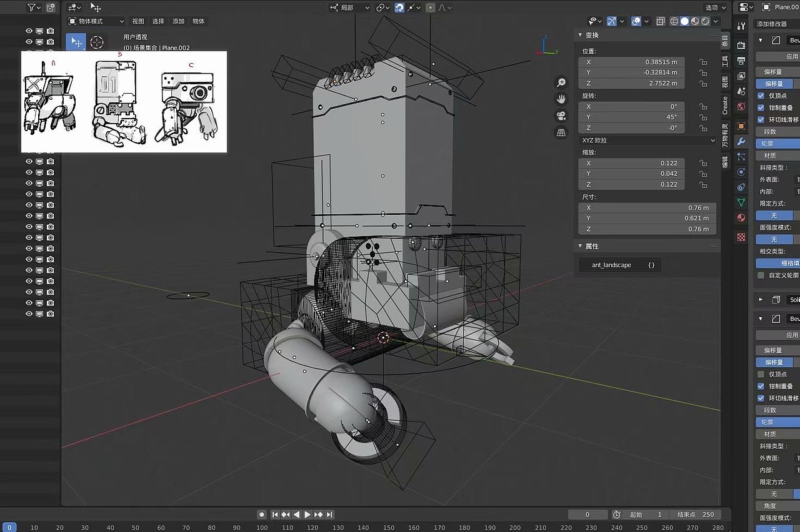Open the Material Properties sphere icon

pyautogui.click(x=741, y=217)
